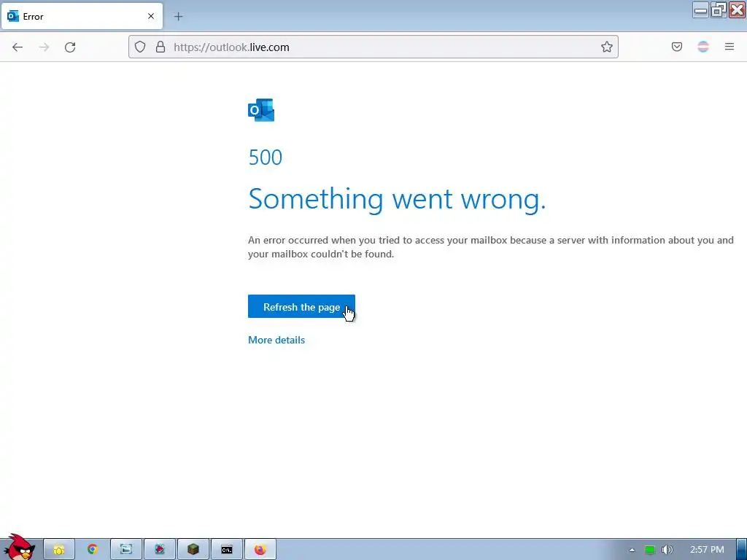The image size is (747, 560).
Task: Click the Outlook logo on the error page
Action: [261, 110]
